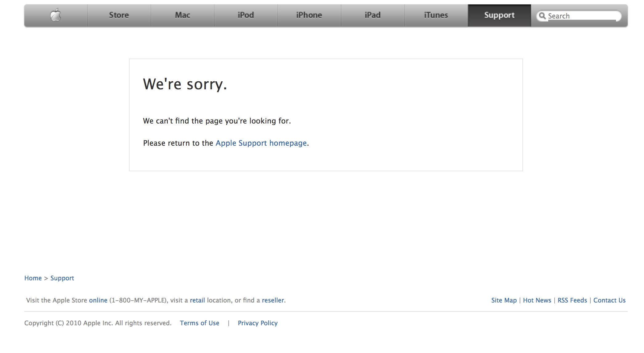The image size is (644, 353).
Task: Open the RSS Feeds link
Action: coord(572,300)
